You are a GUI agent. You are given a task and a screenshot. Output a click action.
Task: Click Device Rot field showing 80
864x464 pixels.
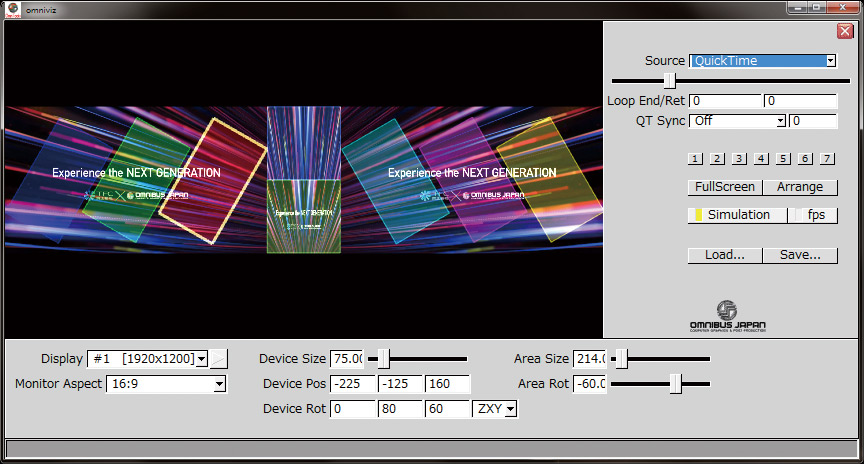400,409
